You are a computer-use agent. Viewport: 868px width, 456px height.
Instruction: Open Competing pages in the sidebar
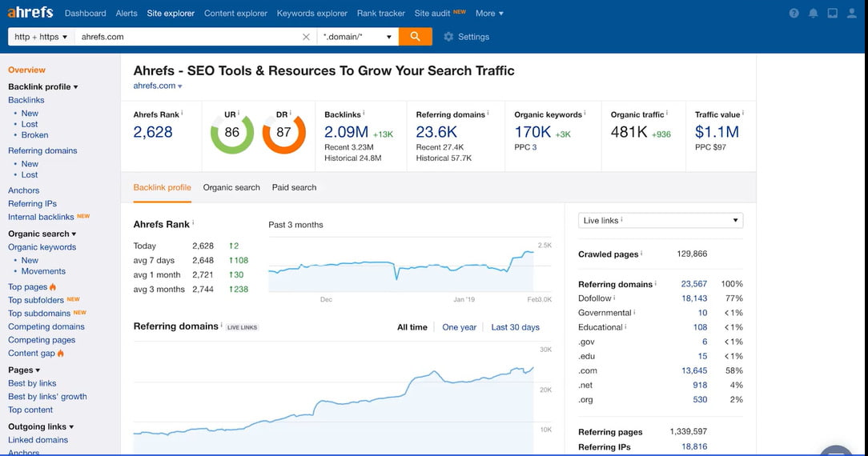click(42, 340)
